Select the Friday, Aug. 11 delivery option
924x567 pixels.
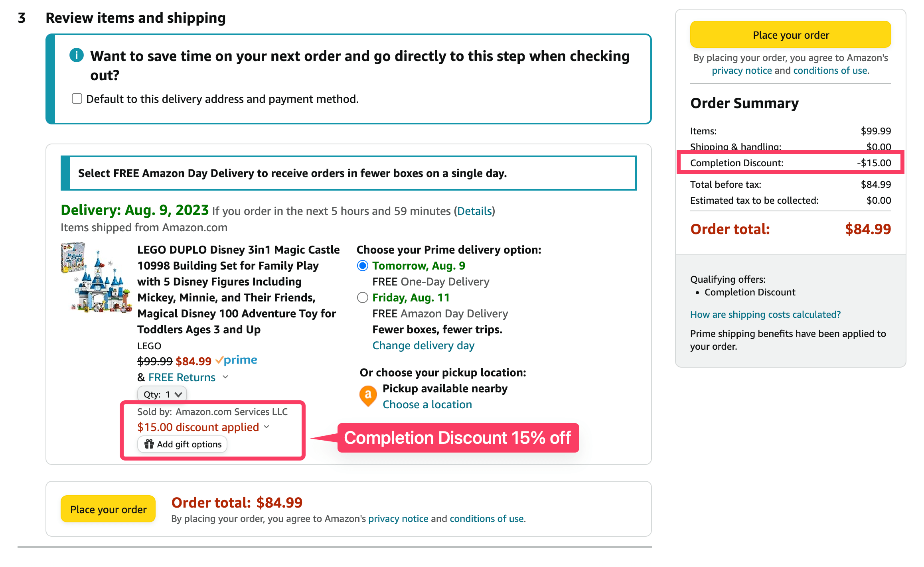[x=363, y=297]
